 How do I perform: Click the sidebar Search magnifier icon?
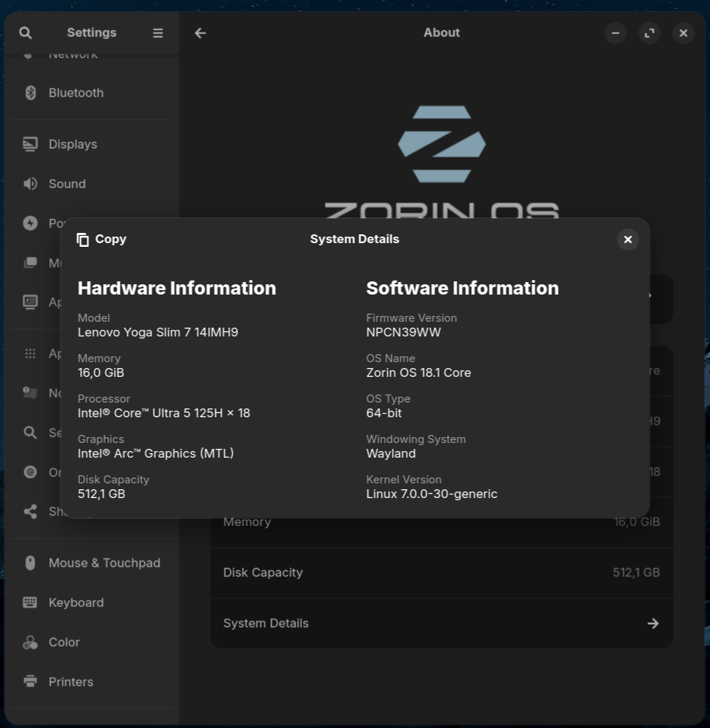[x=30, y=433]
